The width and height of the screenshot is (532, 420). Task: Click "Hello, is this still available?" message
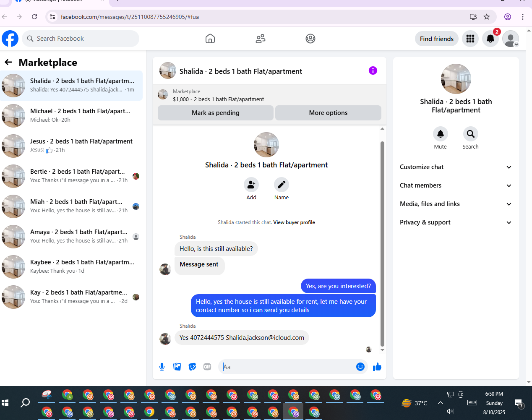pyautogui.click(x=216, y=249)
